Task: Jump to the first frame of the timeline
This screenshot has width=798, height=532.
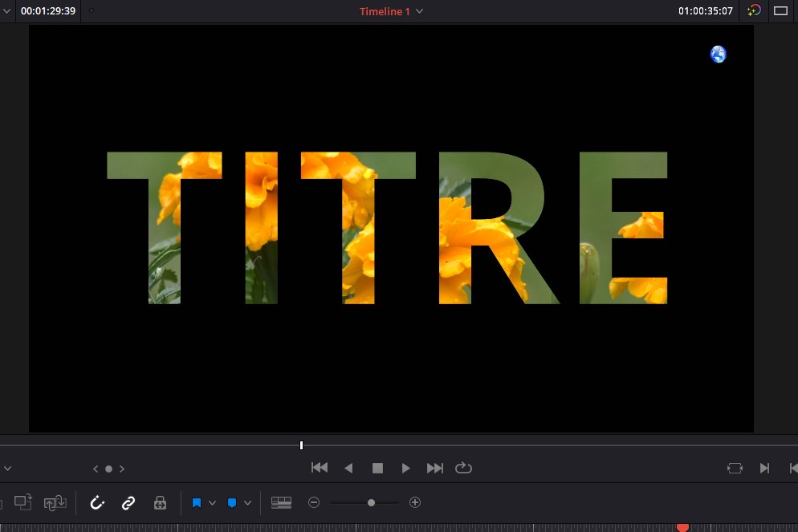Action: [x=320, y=468]
